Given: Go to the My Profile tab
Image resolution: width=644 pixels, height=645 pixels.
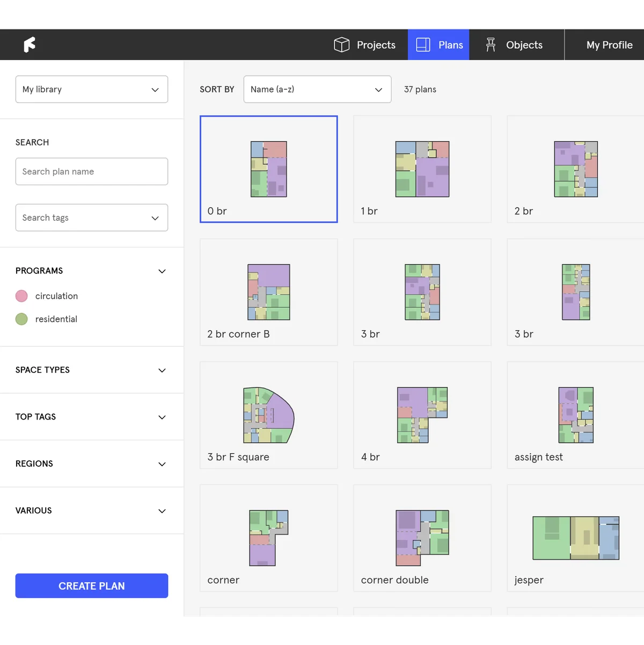Looking at the screenshot, I should [x=609, y=45].
